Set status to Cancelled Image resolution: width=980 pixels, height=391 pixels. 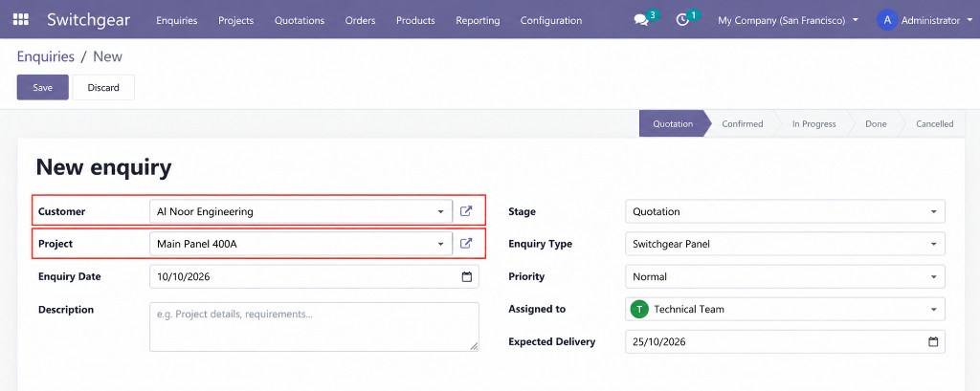coord(934,123)
